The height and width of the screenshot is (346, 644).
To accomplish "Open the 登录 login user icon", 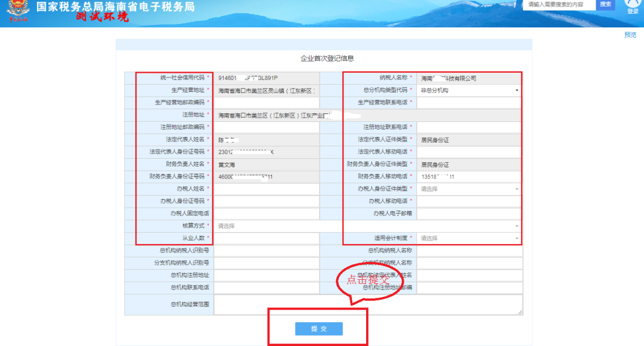I will pos(633,7).
